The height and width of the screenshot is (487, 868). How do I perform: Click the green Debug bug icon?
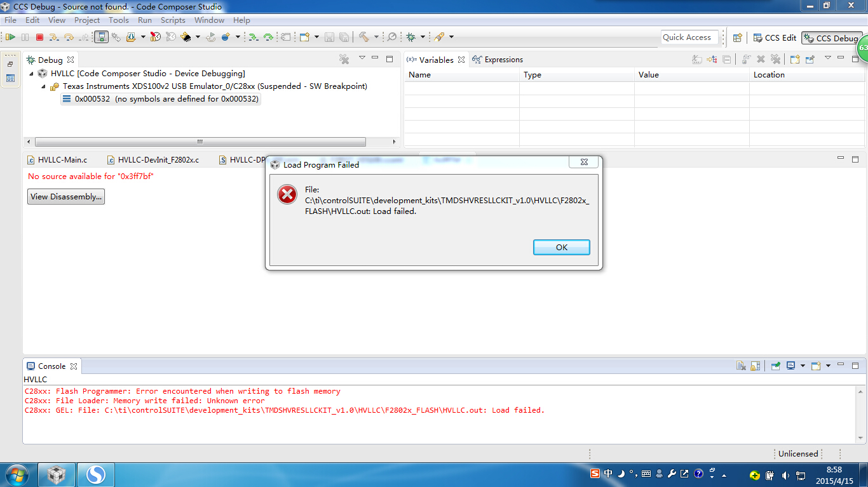coord(411,37)
